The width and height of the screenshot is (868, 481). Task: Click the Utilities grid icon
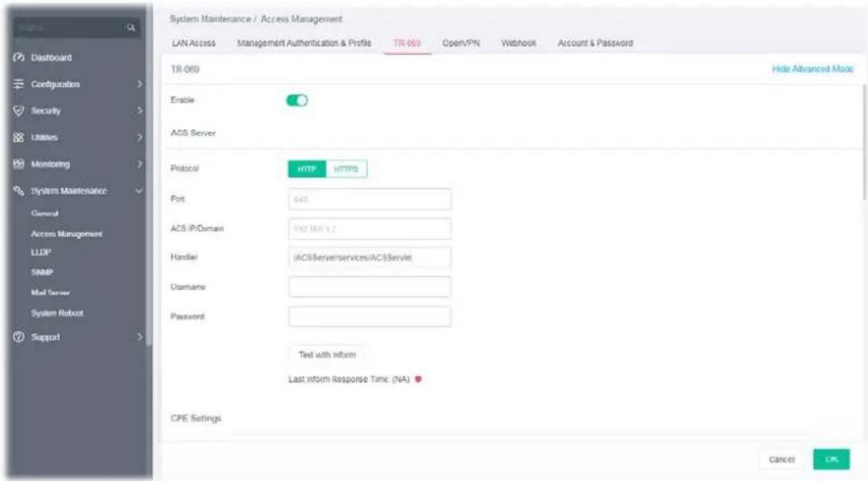[x=19, y=137]
